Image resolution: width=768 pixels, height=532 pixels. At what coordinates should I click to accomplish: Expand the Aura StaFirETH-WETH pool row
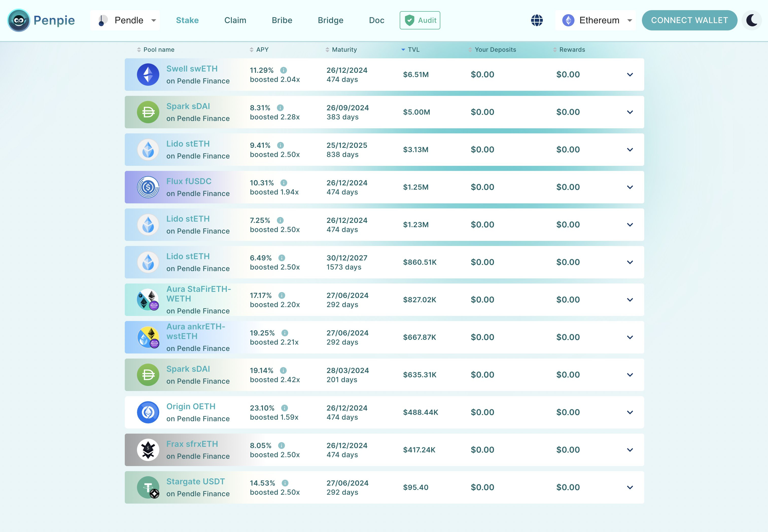[630, 300]
